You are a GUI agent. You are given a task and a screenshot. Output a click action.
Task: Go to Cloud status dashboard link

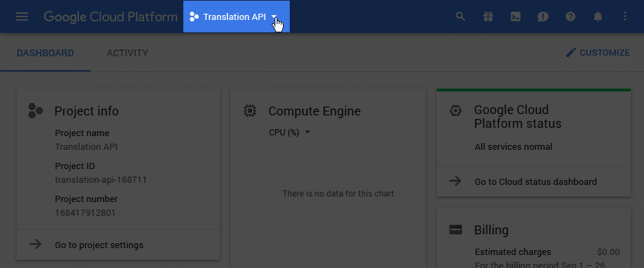pos(536,181)
